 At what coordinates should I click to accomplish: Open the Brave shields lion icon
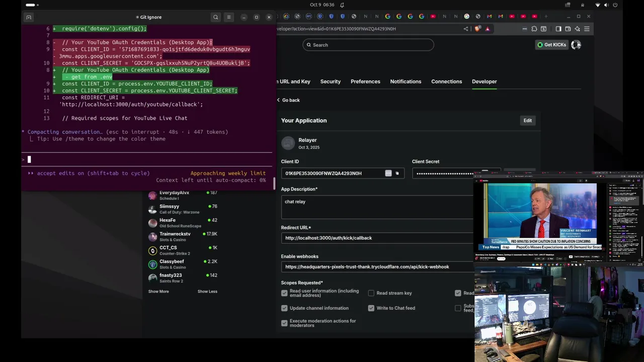477,29
